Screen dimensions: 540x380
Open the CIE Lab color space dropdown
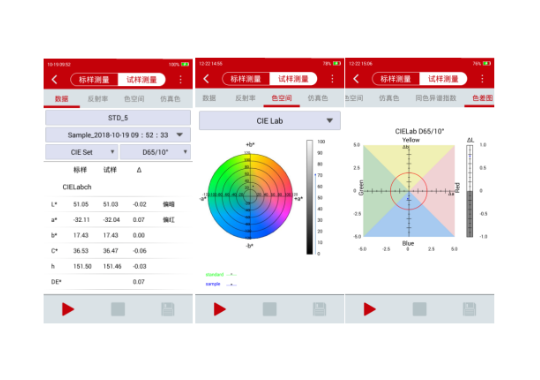coord(270,121)
